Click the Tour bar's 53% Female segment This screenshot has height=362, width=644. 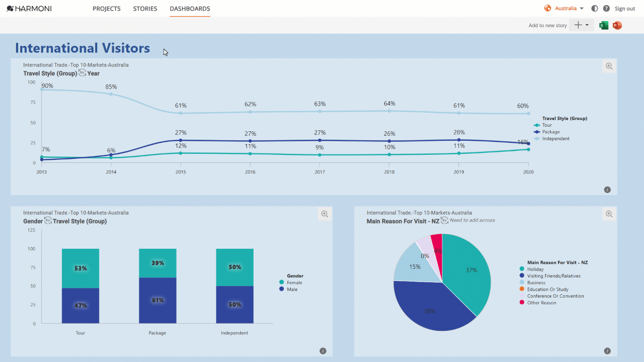pos(80,268)
